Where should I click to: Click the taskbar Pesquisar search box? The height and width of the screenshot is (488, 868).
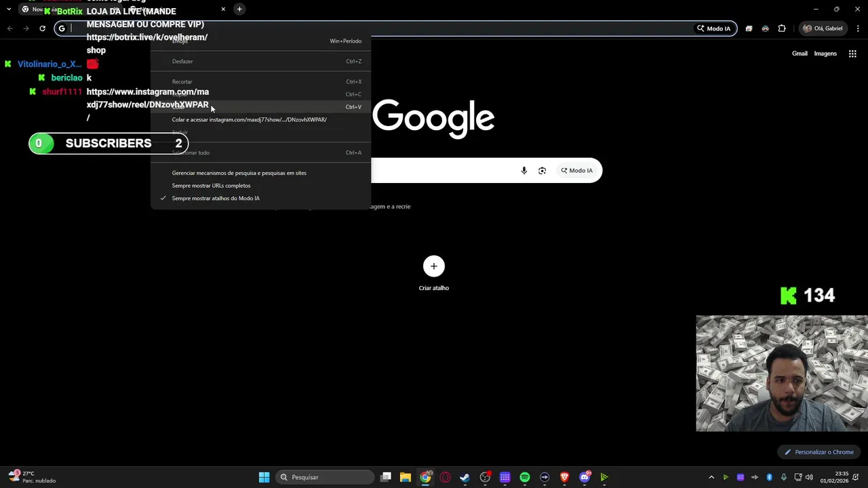[x=325, y=477]
